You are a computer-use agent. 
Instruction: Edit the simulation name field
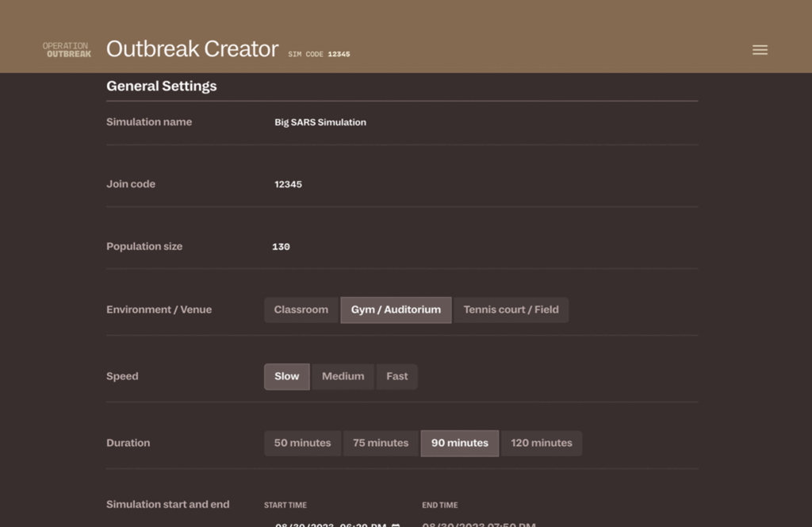pos(320,122)
